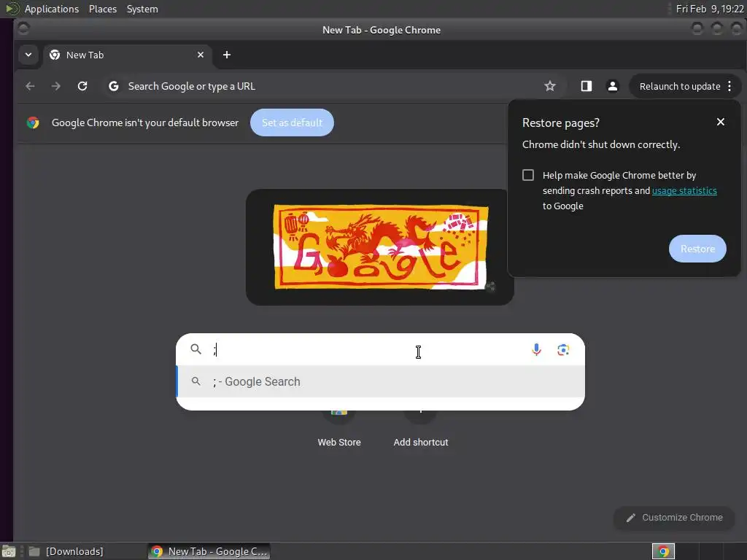The image size is (747, 560).
Task: Select the '; - Google Search' suggestion
Action: click(380, 381)
